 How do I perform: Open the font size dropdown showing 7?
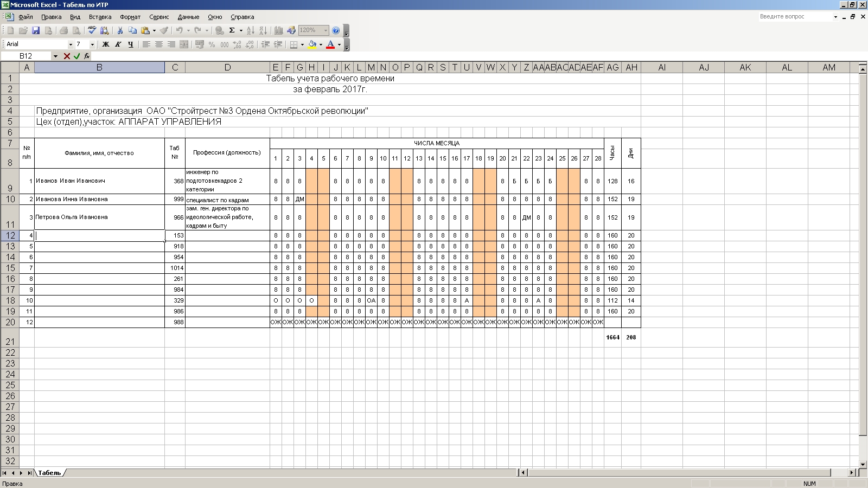(92, 44)
